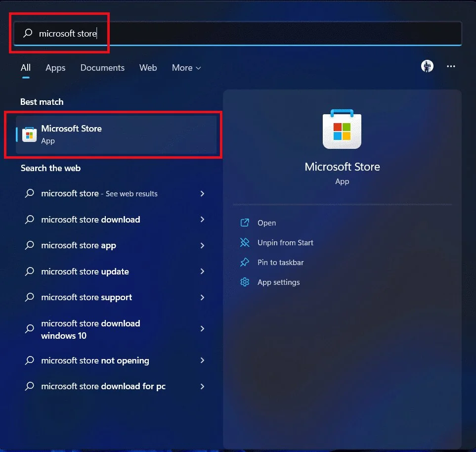
Task: Expand the More dropdown
Action: [186, 68]
